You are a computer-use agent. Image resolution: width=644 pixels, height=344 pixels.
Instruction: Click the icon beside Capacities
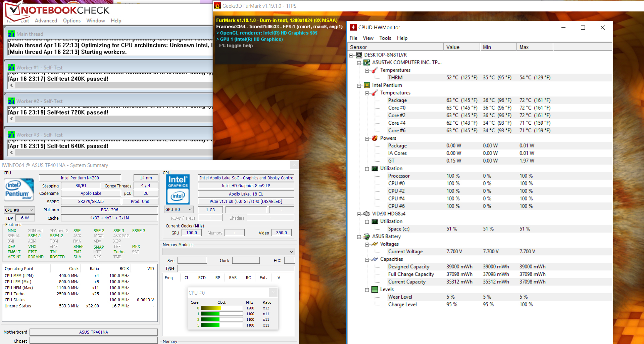[375, 259]
